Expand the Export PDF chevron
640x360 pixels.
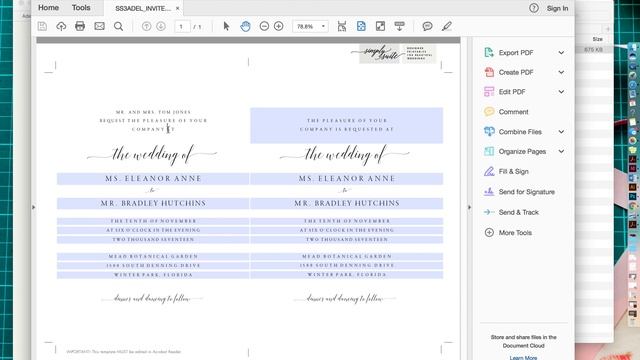(561, 53)
